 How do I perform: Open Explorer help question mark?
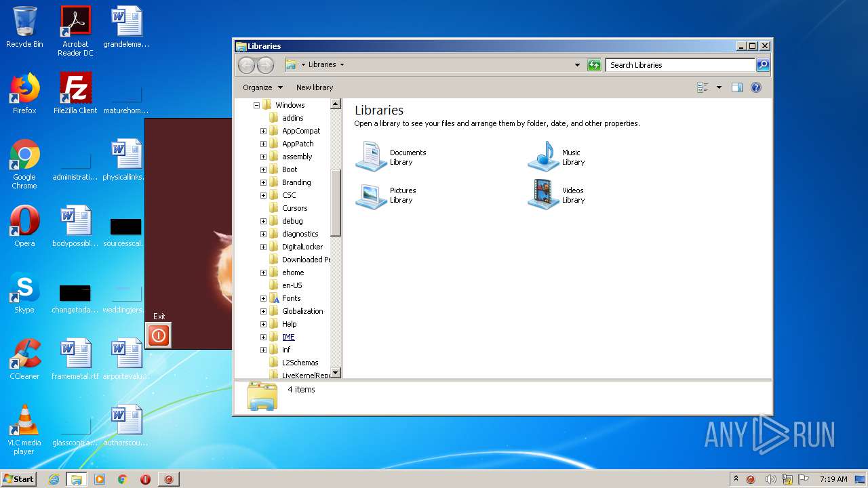(x=756, y=87)
